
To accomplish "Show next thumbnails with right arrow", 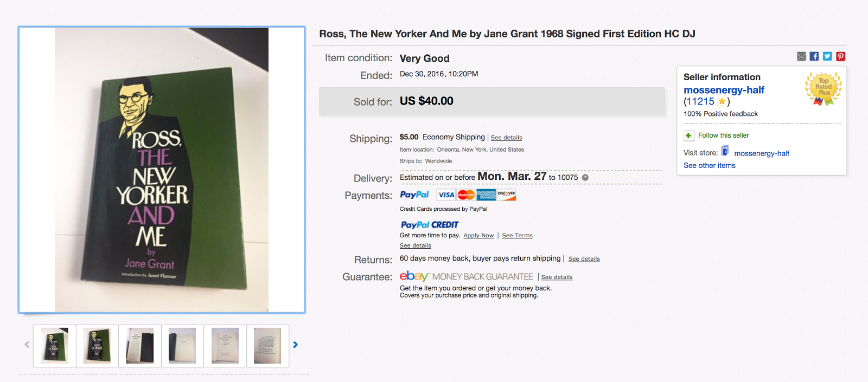I will point(295,345).
